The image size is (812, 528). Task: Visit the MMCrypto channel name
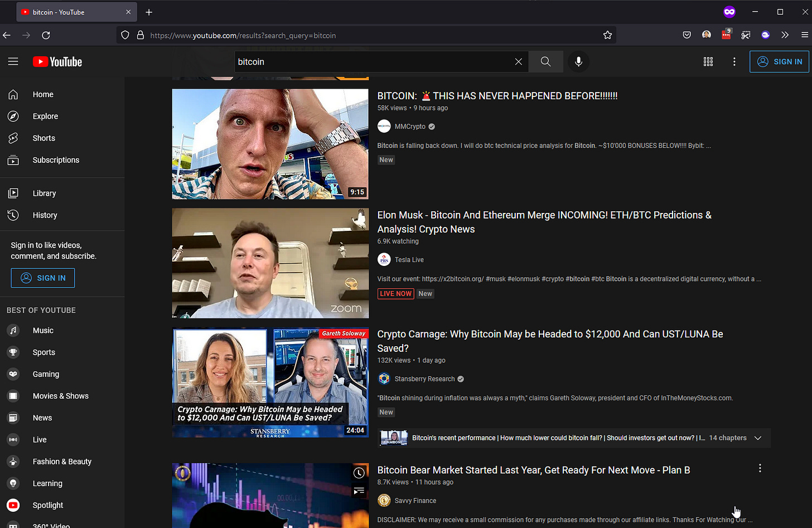(410, 127)
